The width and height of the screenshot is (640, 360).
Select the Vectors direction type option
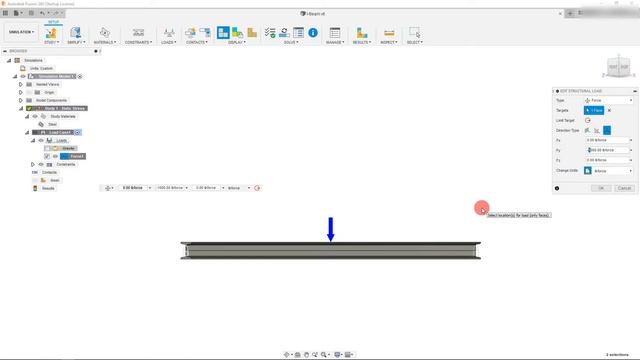click(x=607, y=130)
